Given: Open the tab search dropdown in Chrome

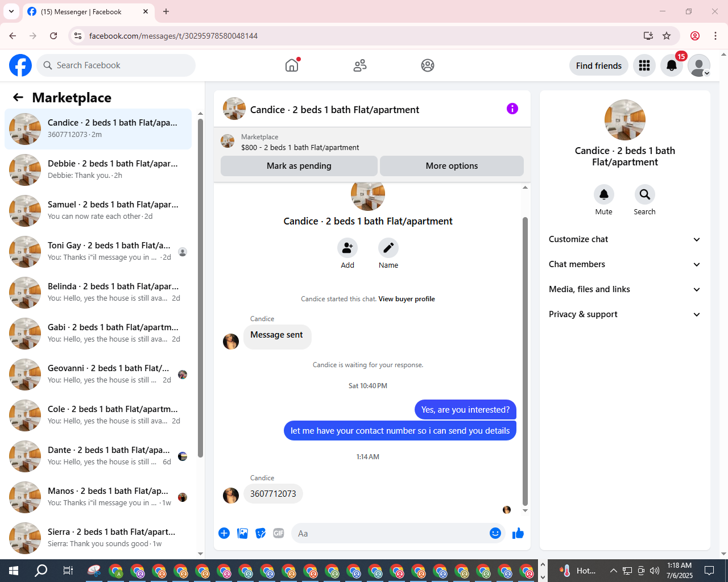Looking at the screenshot, I should 11,11.
